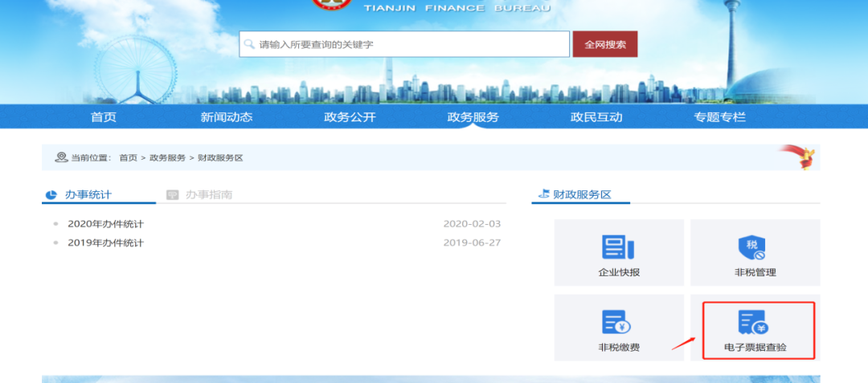The width and height of the screenshot is (868, 383).
Task: Switch to the 办事指南 tab
Action: 209,194
